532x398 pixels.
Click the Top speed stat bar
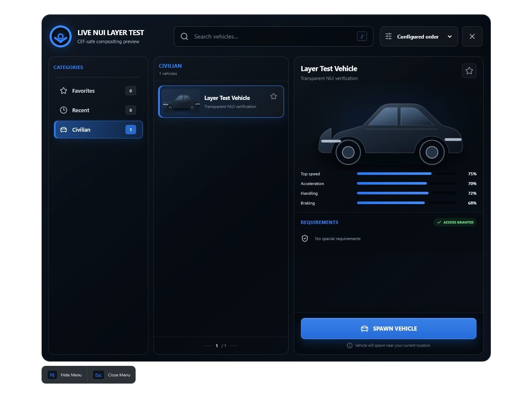coord(407,174)
